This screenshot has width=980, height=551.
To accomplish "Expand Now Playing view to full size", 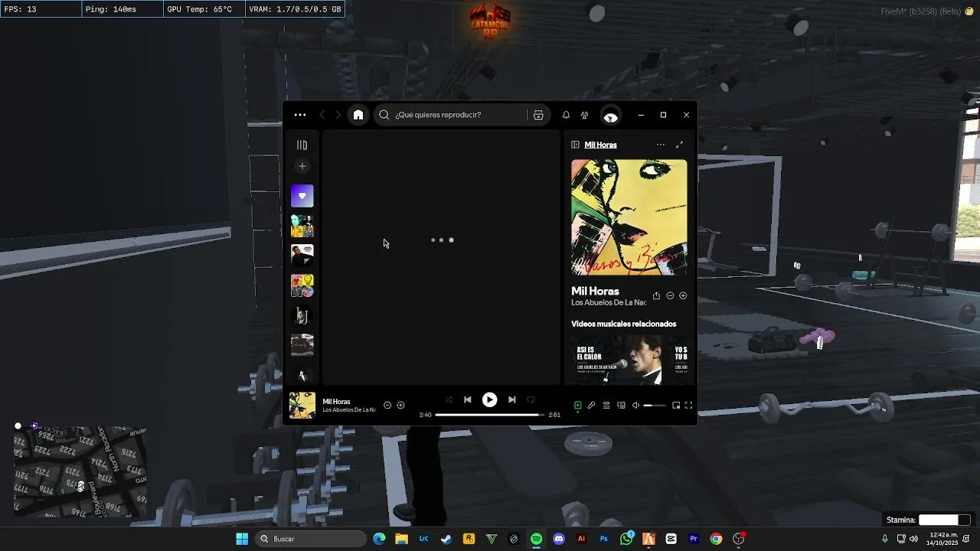I will pyautogui.click(x=679, y=145).
